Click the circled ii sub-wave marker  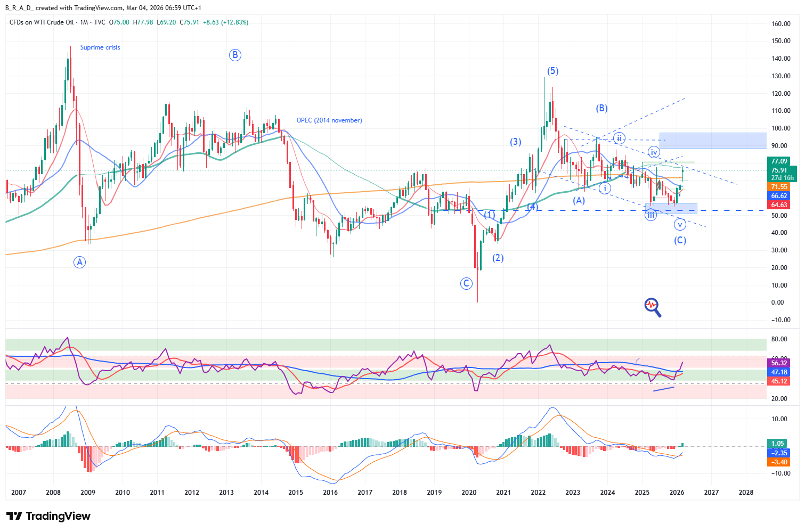point(619,138)
